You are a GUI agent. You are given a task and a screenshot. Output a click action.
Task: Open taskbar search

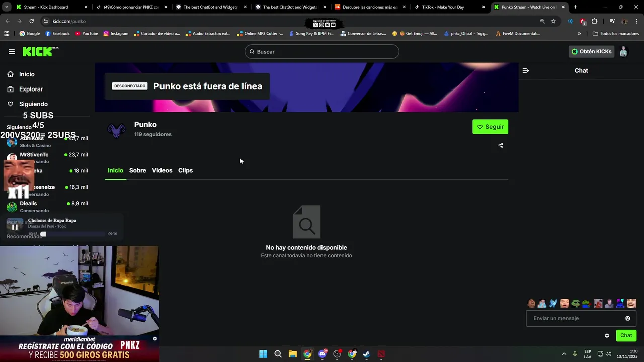pos(278,354)
